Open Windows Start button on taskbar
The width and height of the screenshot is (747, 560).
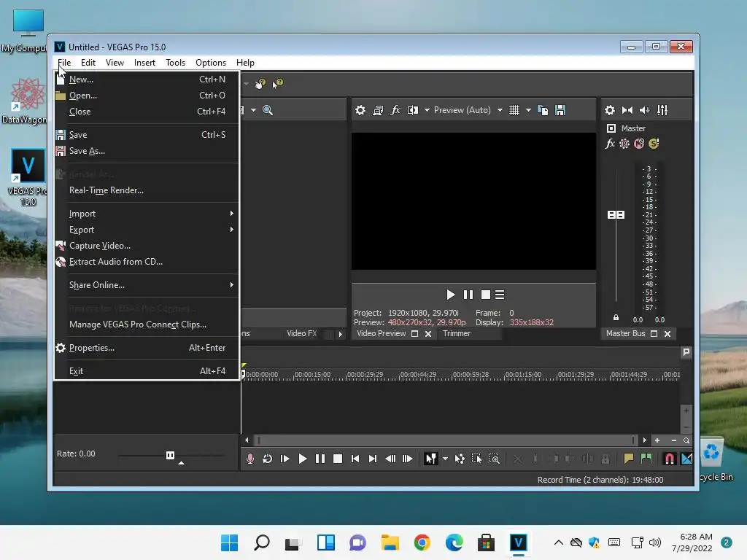pyautogui.click(x=230, y=542)
